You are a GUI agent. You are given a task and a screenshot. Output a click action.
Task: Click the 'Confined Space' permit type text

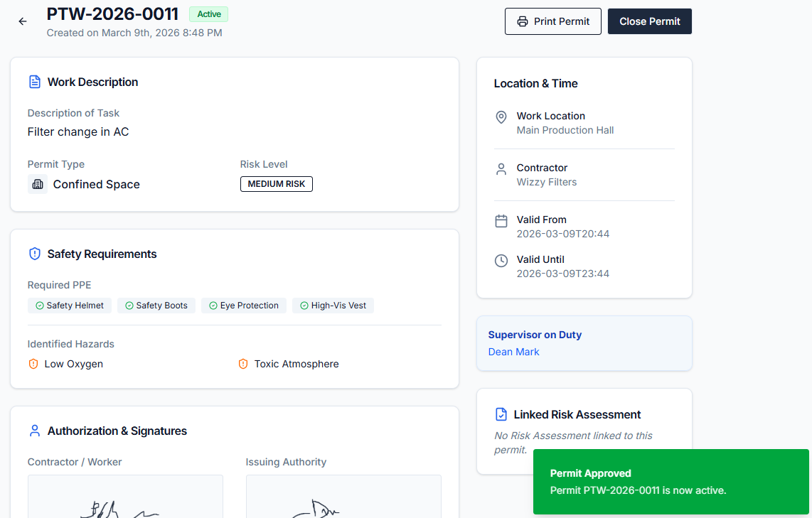click(96, 184)
